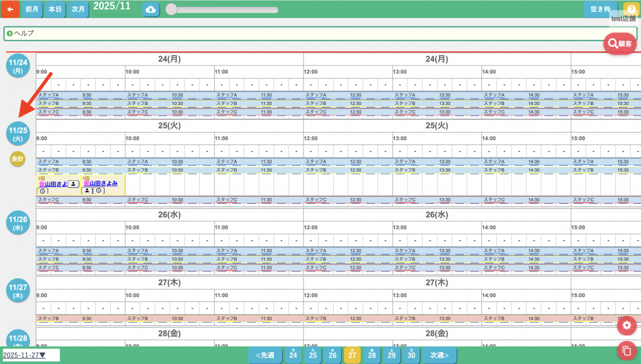Image resolution: width=641 pixels, height=364 pixels.
Task: Click the 会計 round accounting button
Action: (x=18, y=159)
